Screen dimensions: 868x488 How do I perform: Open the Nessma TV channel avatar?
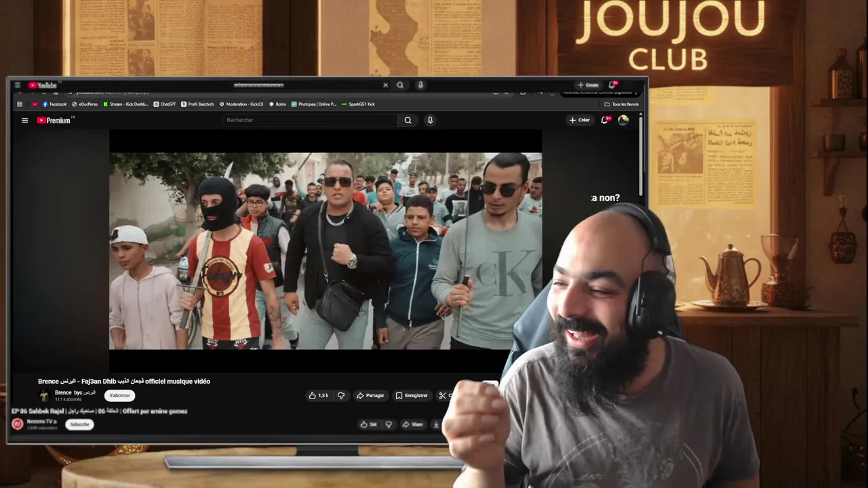click(18, 424)
